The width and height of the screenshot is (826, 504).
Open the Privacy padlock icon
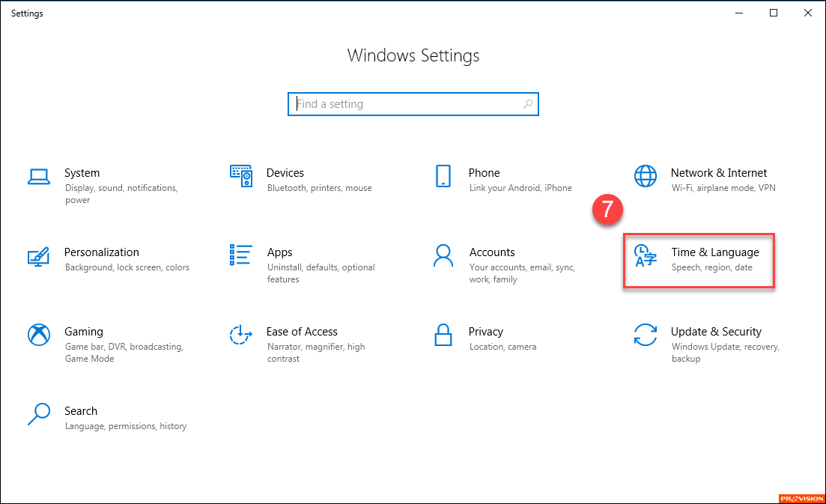pos(443,335)
